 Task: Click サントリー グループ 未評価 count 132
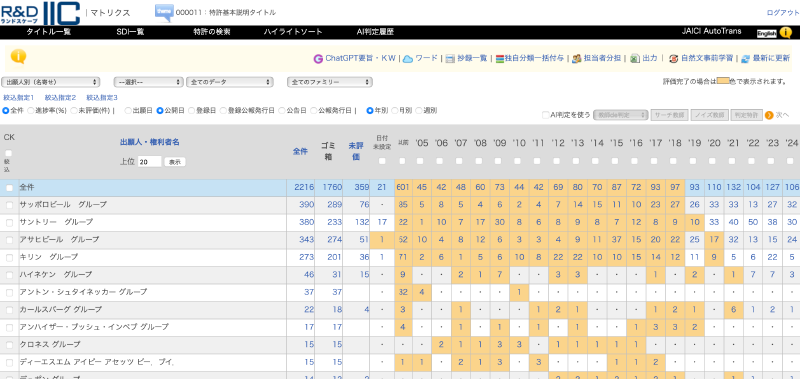[x=361, y=222]
